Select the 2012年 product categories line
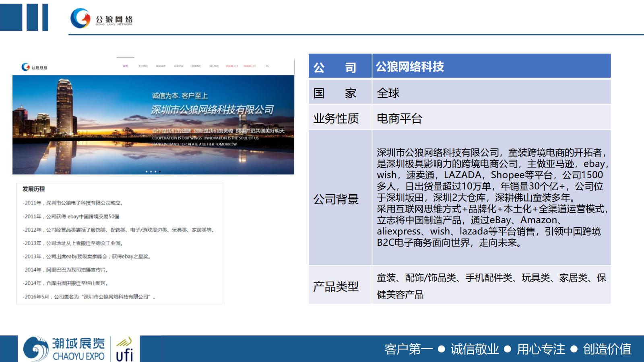 (119, 230)
